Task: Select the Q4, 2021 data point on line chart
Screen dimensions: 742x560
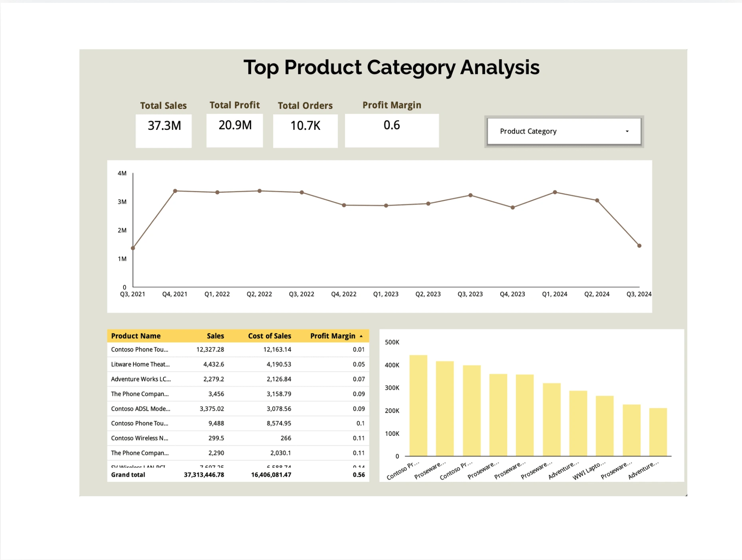Action: pos(175,191)
